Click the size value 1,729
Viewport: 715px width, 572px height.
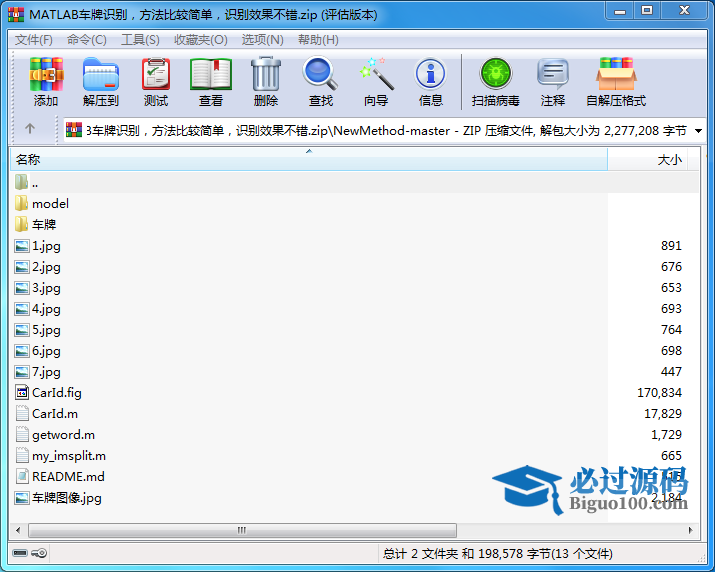pos(666,434)
